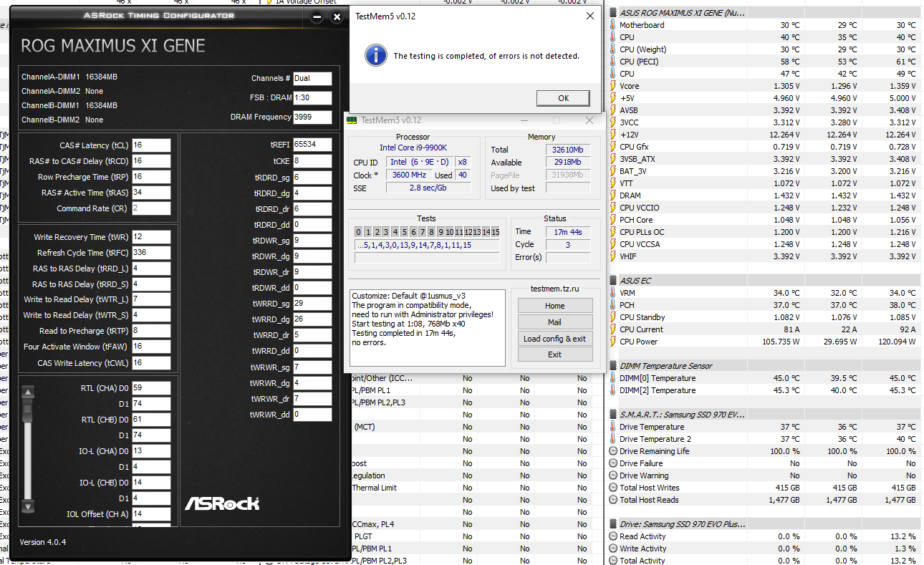Image resolution: width=924 pixels, height=565 pixels.
Task: Click the CAS# Latency (tCL) value field
Action: pos(151,145)
